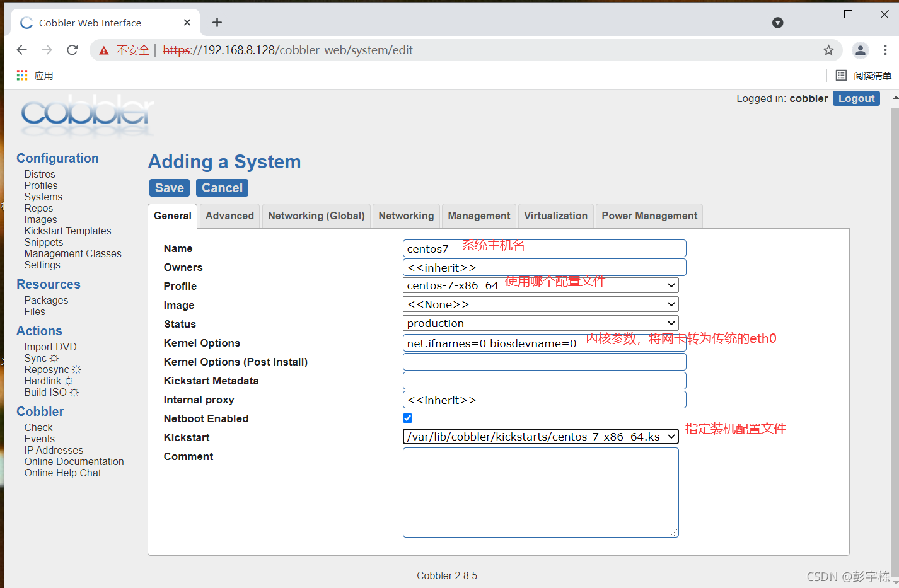Open Online Documentation link

pyautogui.click(x=74, y=461)
